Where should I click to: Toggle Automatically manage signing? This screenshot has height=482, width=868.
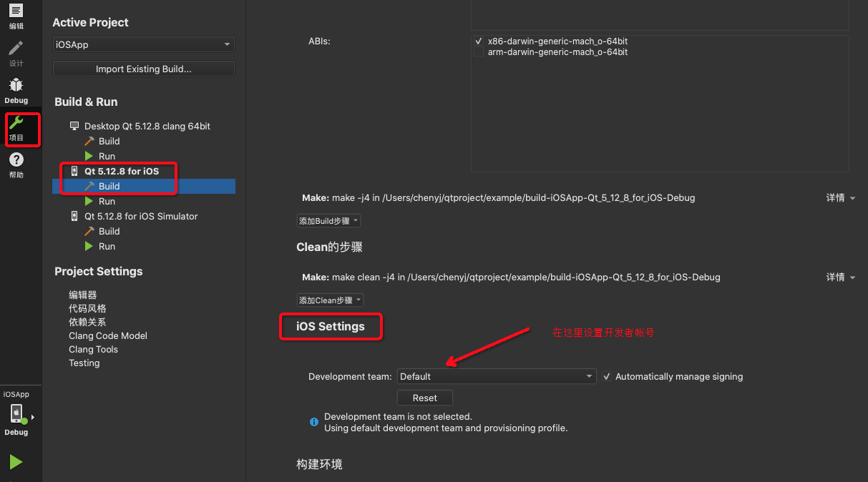pos(607,377)
